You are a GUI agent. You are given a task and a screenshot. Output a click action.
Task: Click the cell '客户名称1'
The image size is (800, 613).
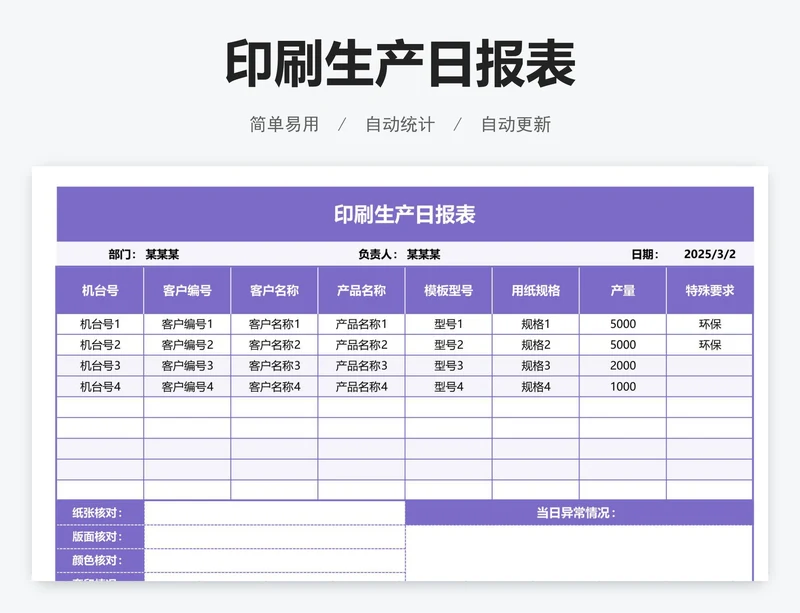pos(274,324)
